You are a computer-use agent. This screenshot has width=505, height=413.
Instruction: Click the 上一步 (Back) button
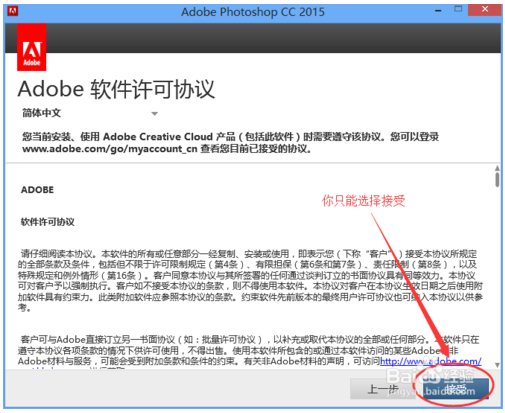click(x=383, y=389)
